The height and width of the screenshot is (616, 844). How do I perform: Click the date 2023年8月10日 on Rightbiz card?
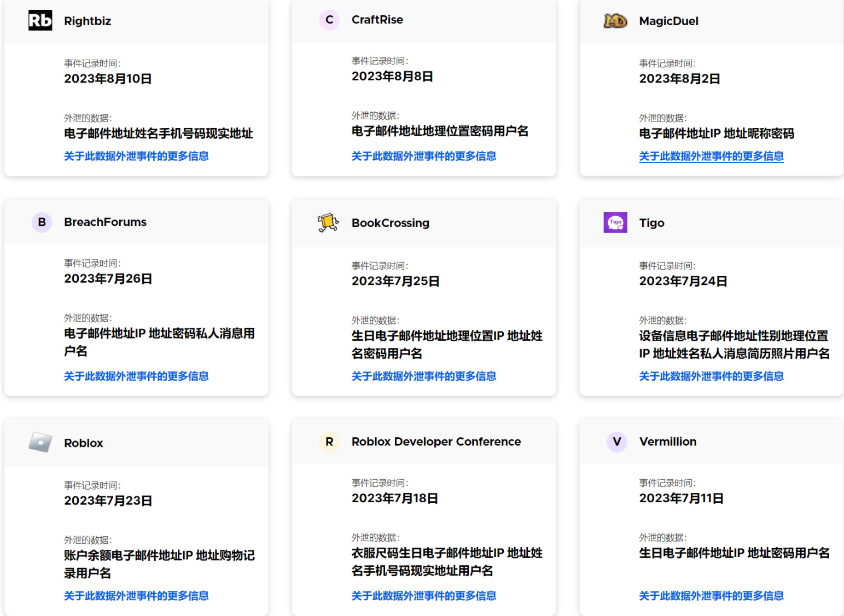(x=108, y=79)
